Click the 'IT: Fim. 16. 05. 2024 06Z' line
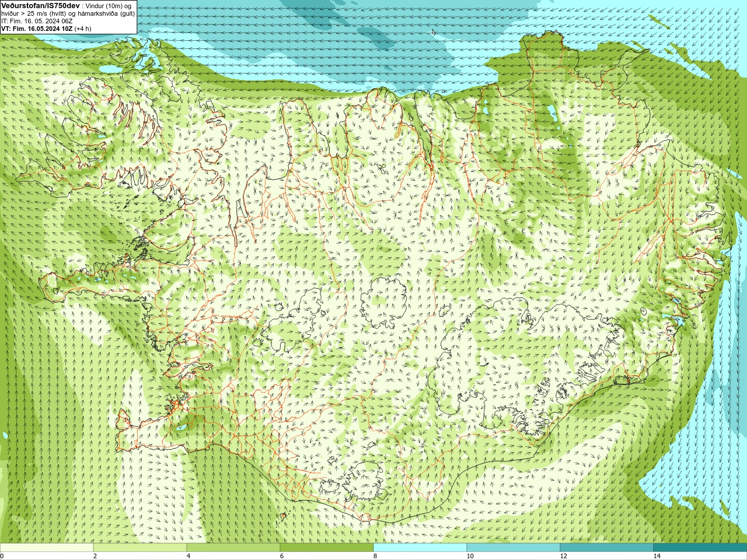Viewport: 747px width, 560px height. pos(37,21)
